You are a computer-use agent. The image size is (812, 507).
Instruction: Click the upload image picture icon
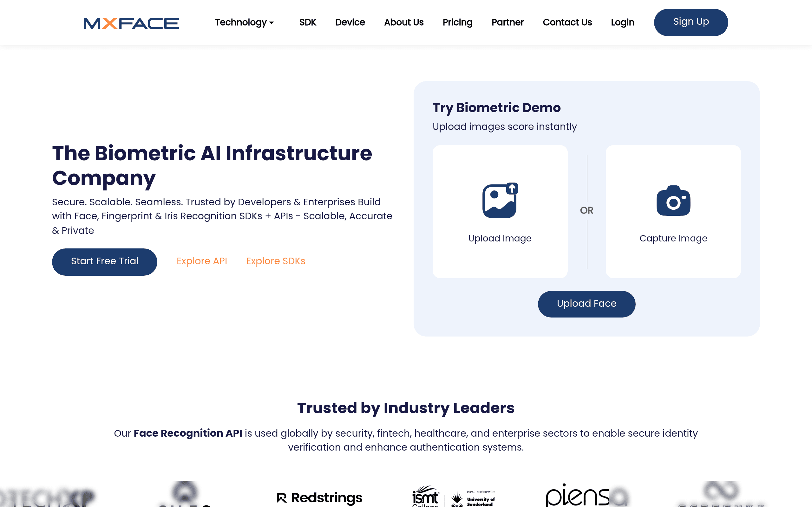500,200
